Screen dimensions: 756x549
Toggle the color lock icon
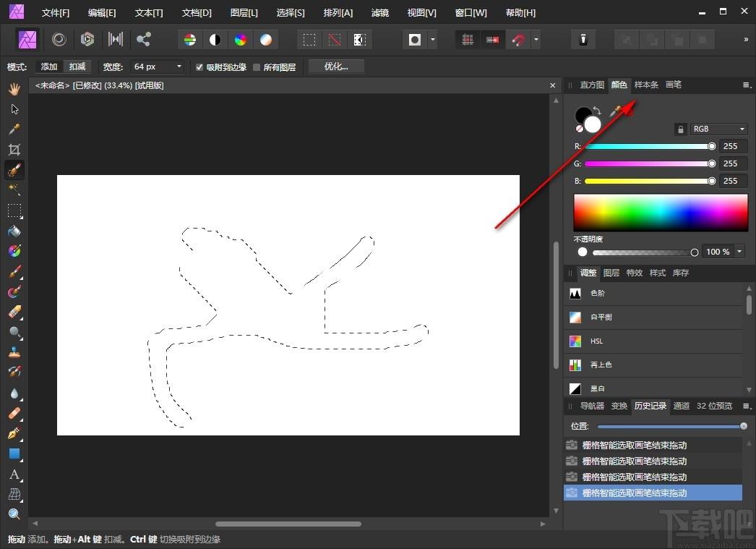[680, 129]
